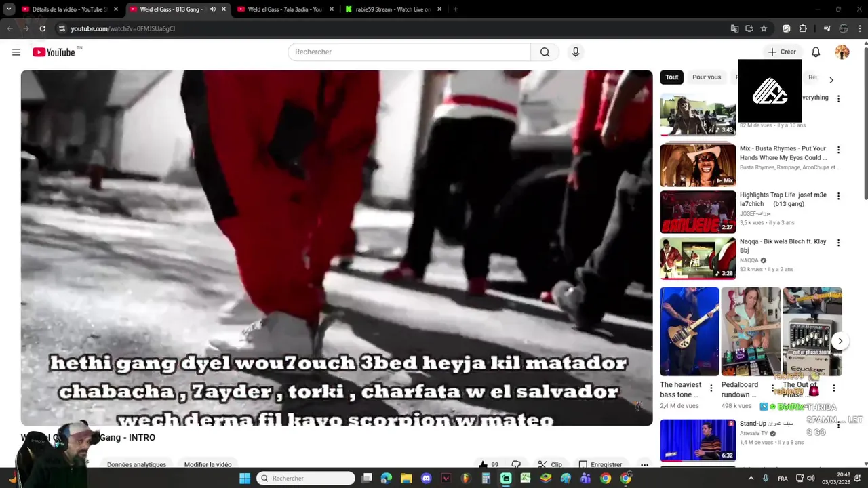
Task: Open the account avatar menu
Action: pos(842,52)
